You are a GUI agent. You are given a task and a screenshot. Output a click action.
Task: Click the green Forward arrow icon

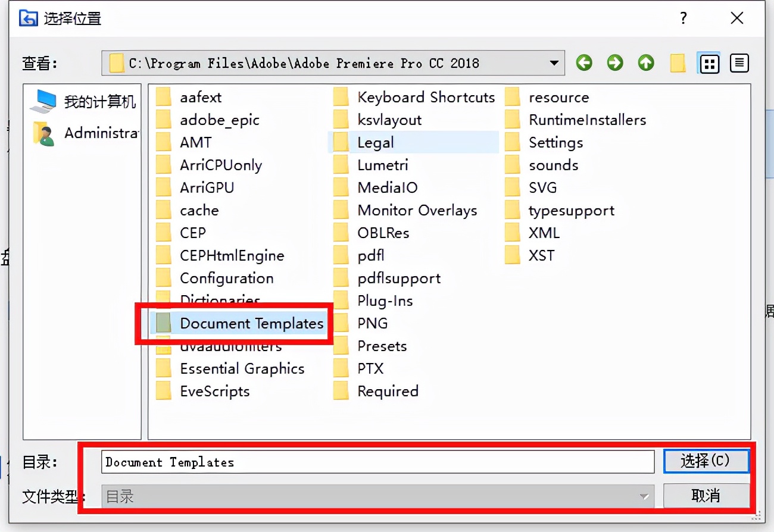[x=615, y=62]
